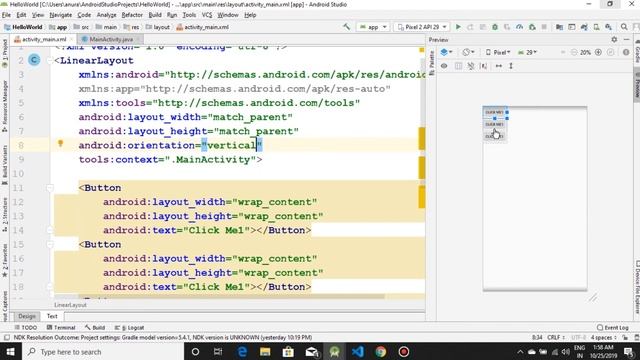This screenshot has width=640, height=360.
Task: Open SDK Manager icon in toolbar
Action: pyautogui.click(x=609, y=27)
